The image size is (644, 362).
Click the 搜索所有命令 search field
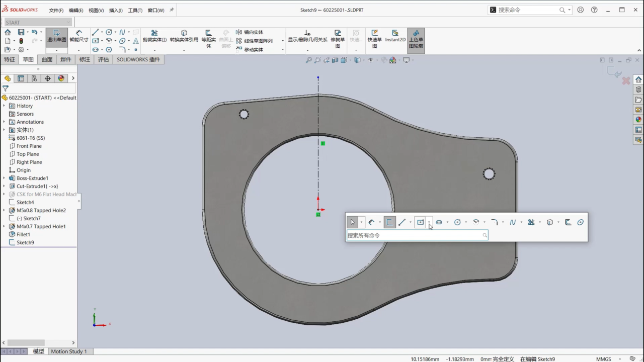[417, 235]
